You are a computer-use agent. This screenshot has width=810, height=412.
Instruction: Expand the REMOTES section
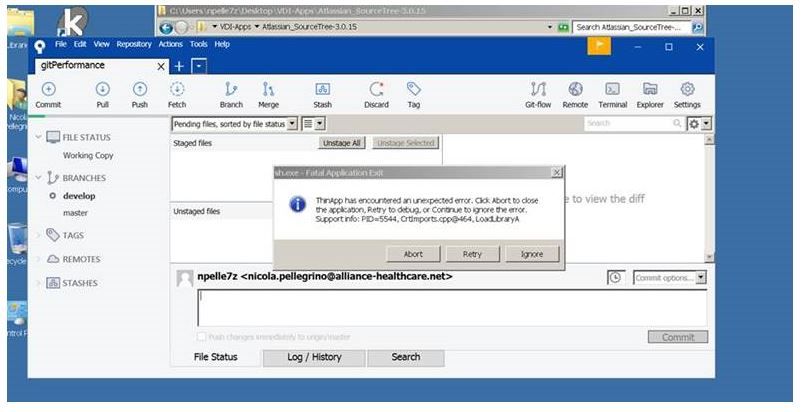(x=38, y=259)
